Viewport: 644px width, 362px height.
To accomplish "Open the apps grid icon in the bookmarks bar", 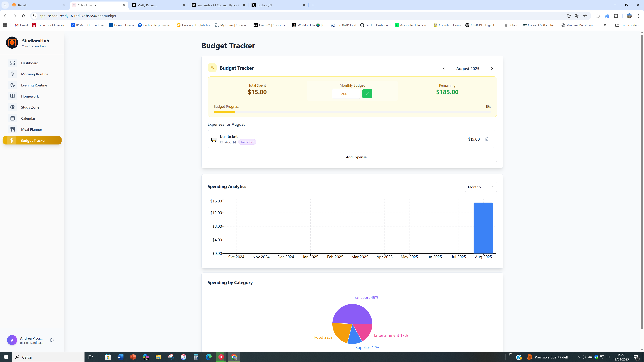I will 5,25.
